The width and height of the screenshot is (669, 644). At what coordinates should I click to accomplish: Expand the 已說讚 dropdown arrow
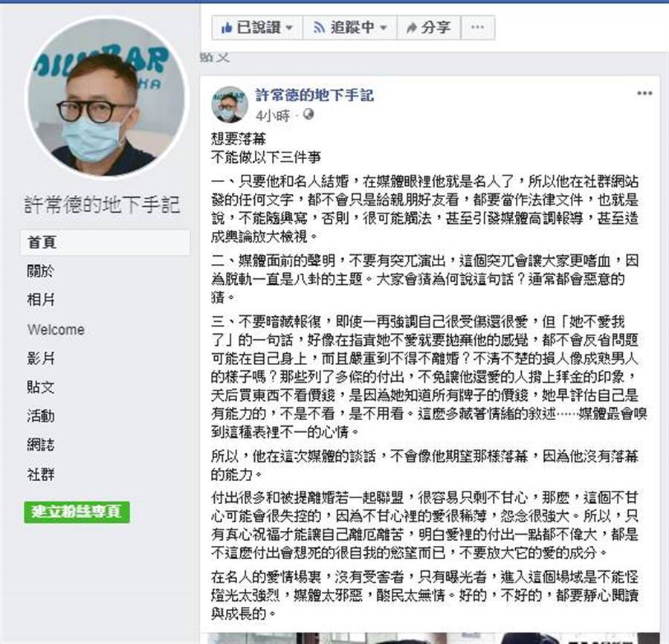coord(289,28)
